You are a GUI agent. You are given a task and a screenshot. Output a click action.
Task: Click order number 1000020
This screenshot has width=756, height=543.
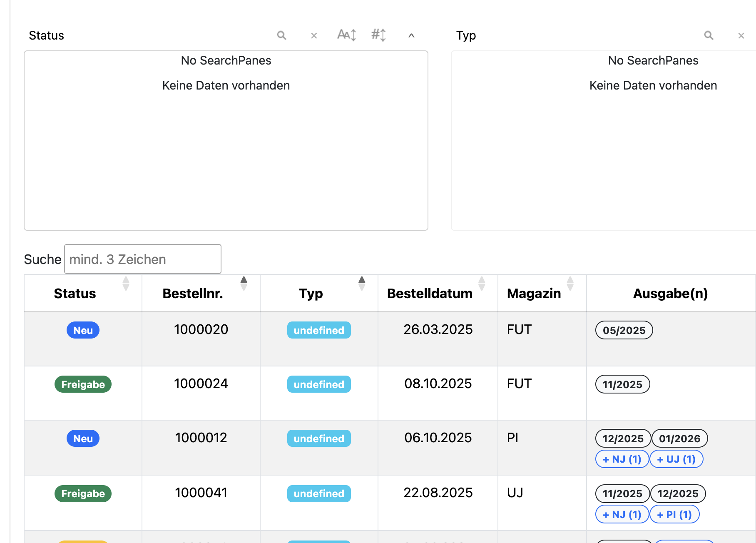pyautogui.click(x=201, y=329)
